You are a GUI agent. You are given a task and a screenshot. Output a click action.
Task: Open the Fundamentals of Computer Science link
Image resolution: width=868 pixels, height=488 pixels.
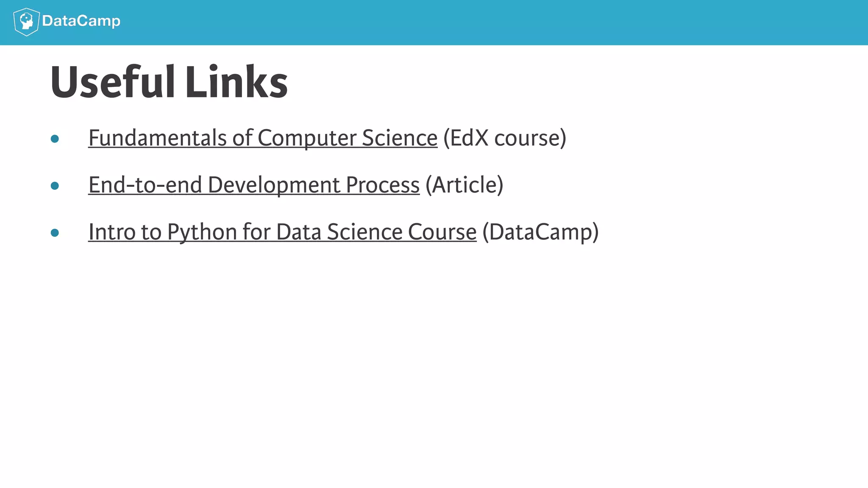coord(263,138)
